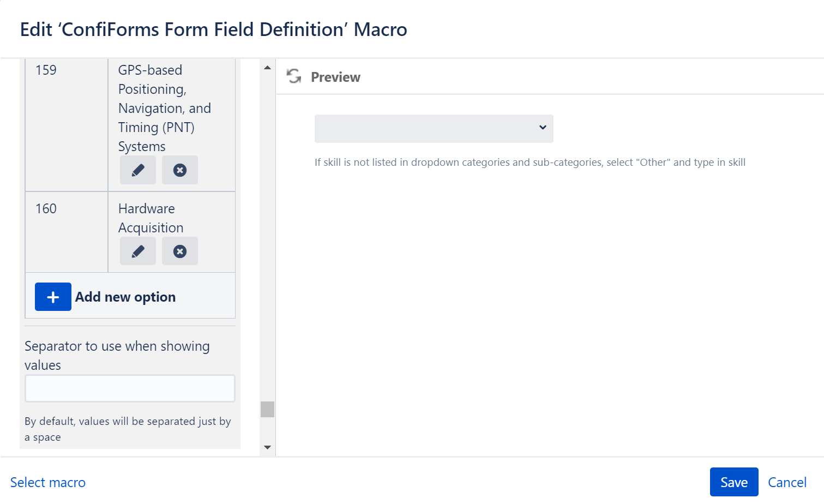Cancel editing the macro

point(787,482)
